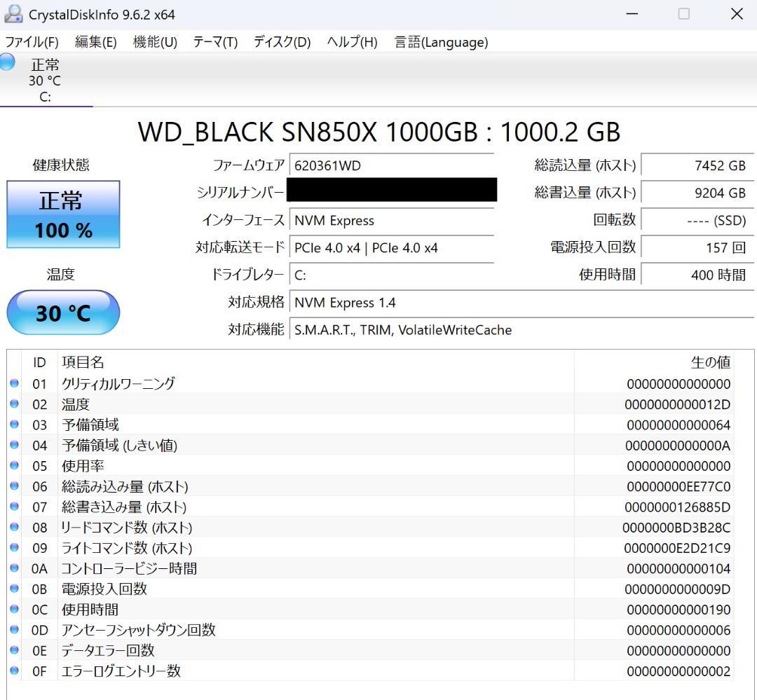This screenshot has height=700, width=757.
Task: Click the blue indicator beside エラーログエントリー数
Action: coord(14,671)
